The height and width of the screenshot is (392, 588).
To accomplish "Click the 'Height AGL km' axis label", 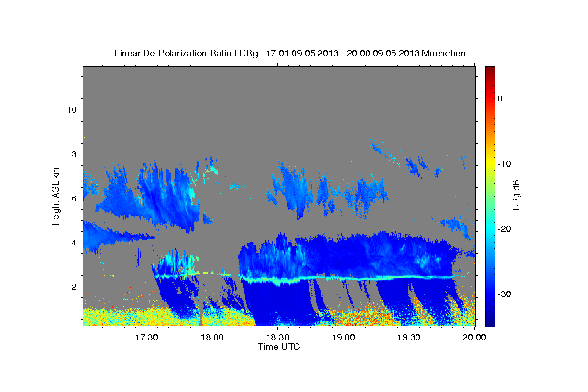I will [56, 196].
